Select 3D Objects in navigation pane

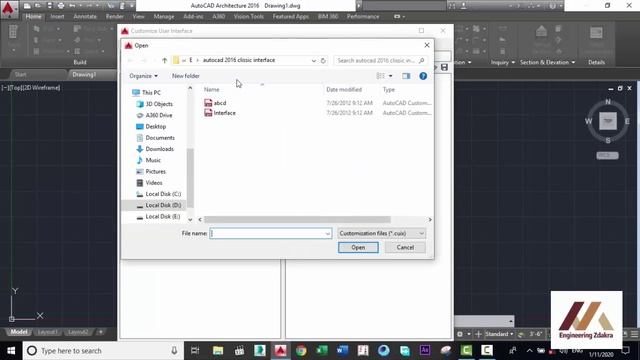[x=154, y=104]
